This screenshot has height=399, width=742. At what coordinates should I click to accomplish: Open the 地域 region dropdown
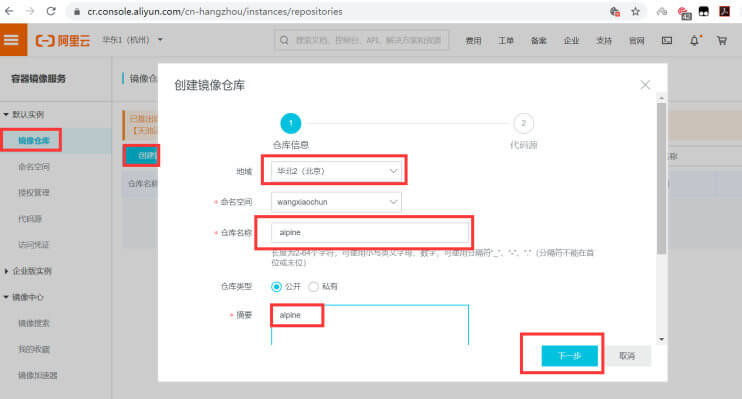(x=336, y=171)
